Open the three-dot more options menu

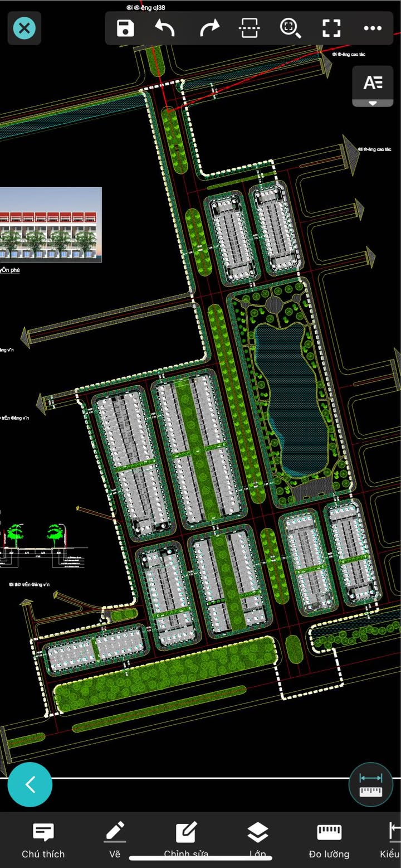372,28
